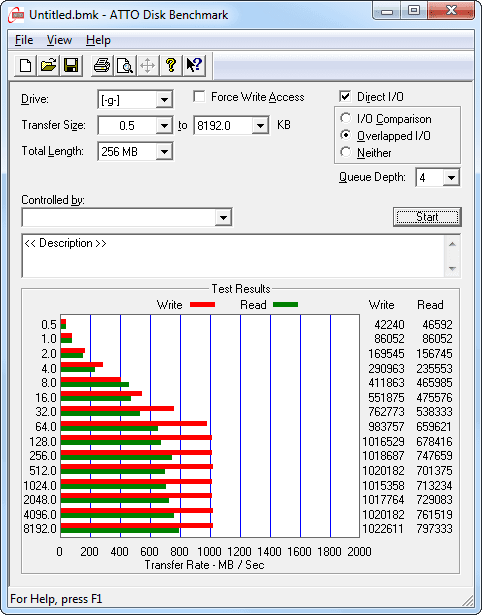Select the Neither radio button

coord(346,152)
